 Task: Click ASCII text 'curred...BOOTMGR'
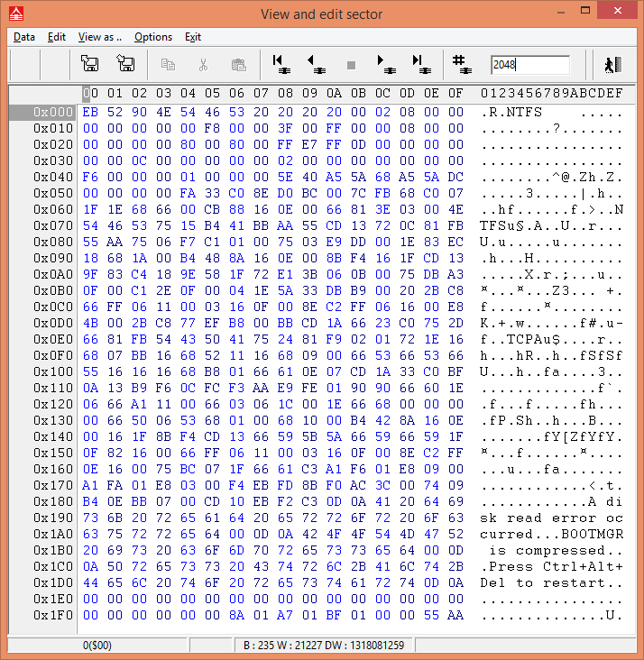pyautogui.click(x=551, y=534)
